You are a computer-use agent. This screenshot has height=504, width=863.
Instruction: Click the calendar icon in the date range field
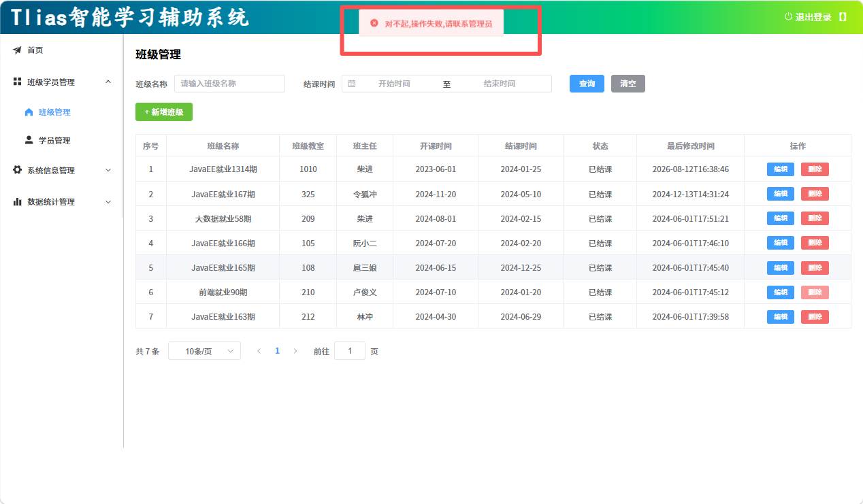point(352,84)
